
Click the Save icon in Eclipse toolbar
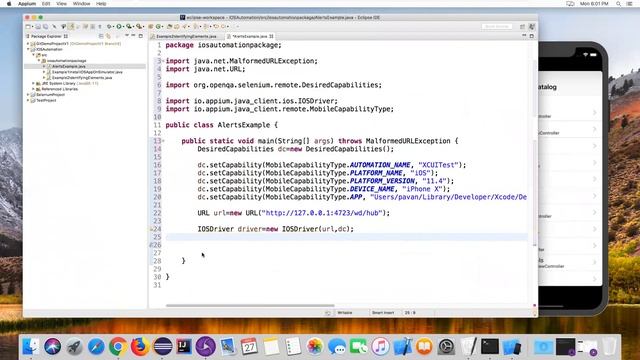(38, 27)
